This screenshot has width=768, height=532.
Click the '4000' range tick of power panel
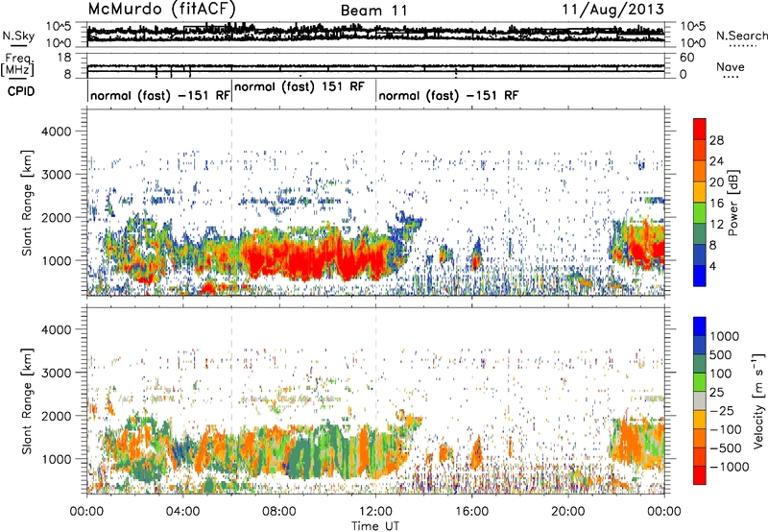[x=56, y=132]
